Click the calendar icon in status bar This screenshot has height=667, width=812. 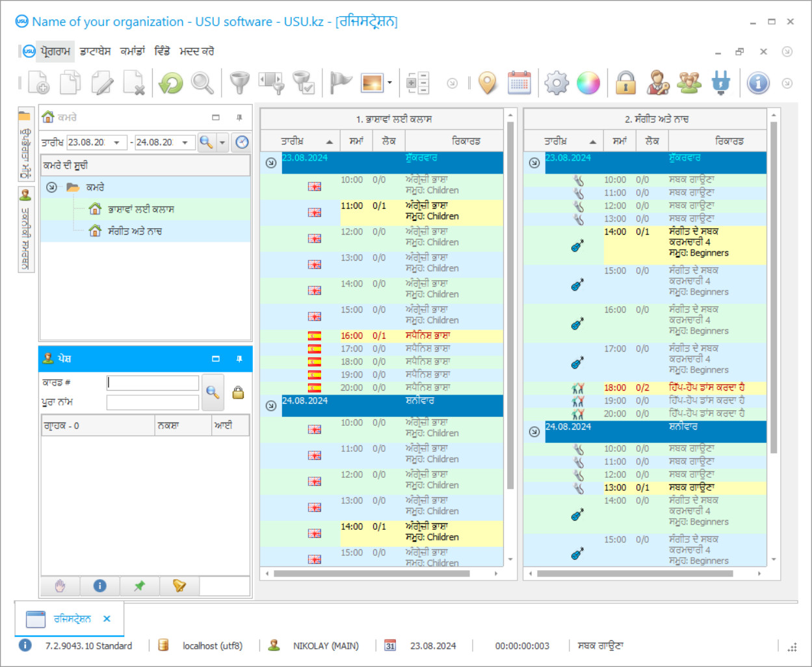click(390, 646)
